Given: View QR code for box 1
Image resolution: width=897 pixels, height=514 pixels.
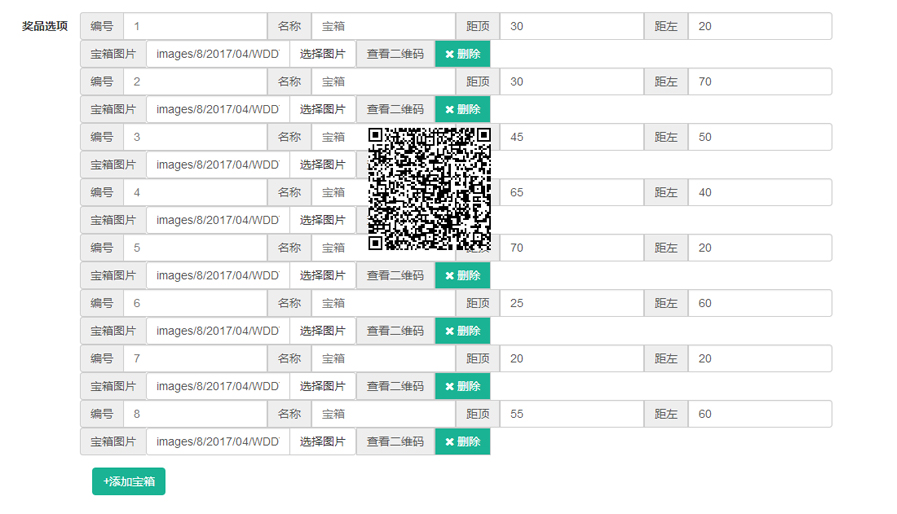Looking at the screenshot, I should coord(395,54).
